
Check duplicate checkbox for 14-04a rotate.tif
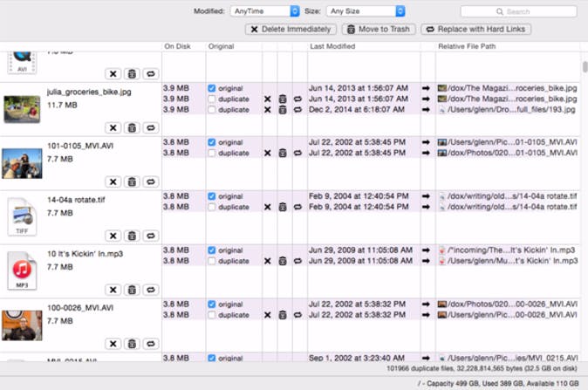[211, 207]
